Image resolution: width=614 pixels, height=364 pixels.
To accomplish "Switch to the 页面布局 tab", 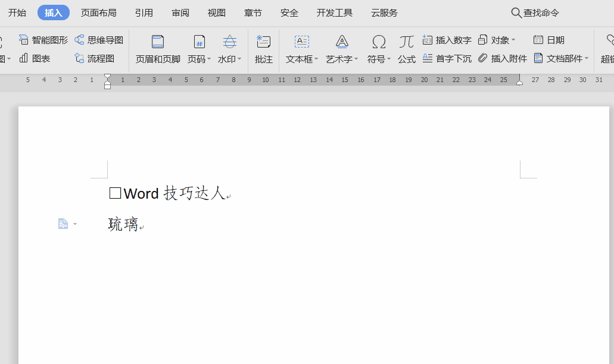I will click(x=99, y=13).
